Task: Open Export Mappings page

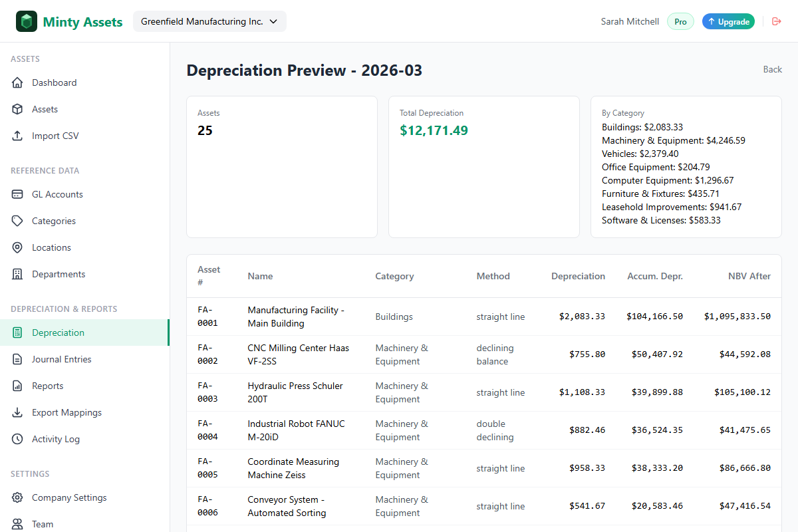Action: pos(84,412)
